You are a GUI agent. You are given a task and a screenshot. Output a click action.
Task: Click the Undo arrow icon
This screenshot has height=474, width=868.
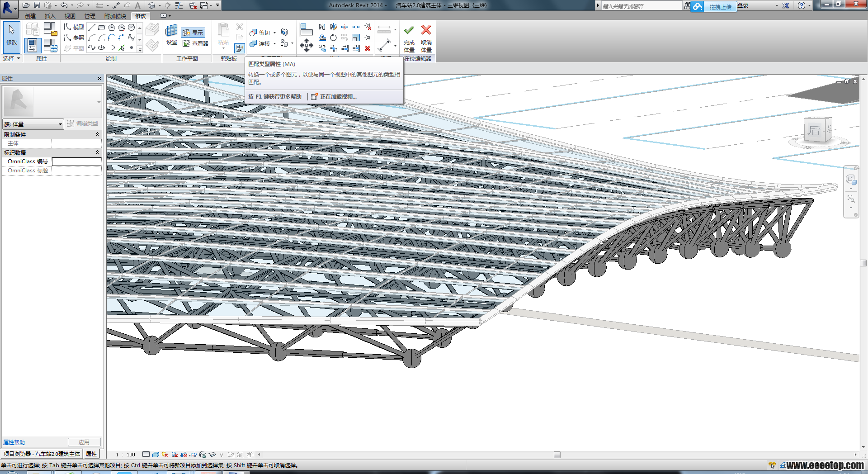(x=64, y=5)
